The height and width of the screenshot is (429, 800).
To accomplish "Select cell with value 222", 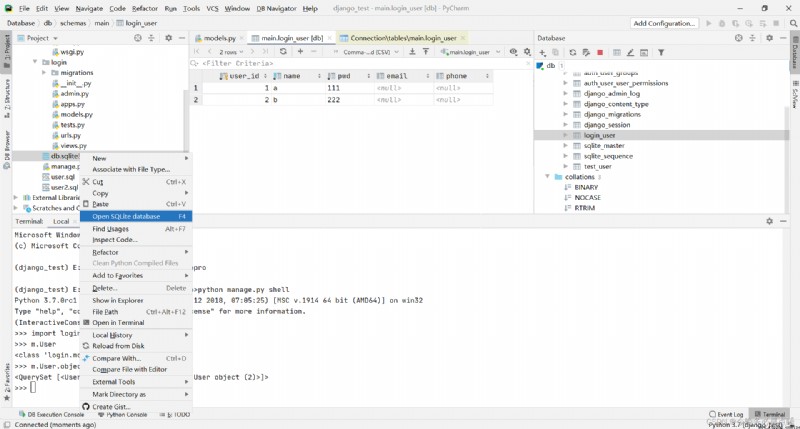I will 349,99.
